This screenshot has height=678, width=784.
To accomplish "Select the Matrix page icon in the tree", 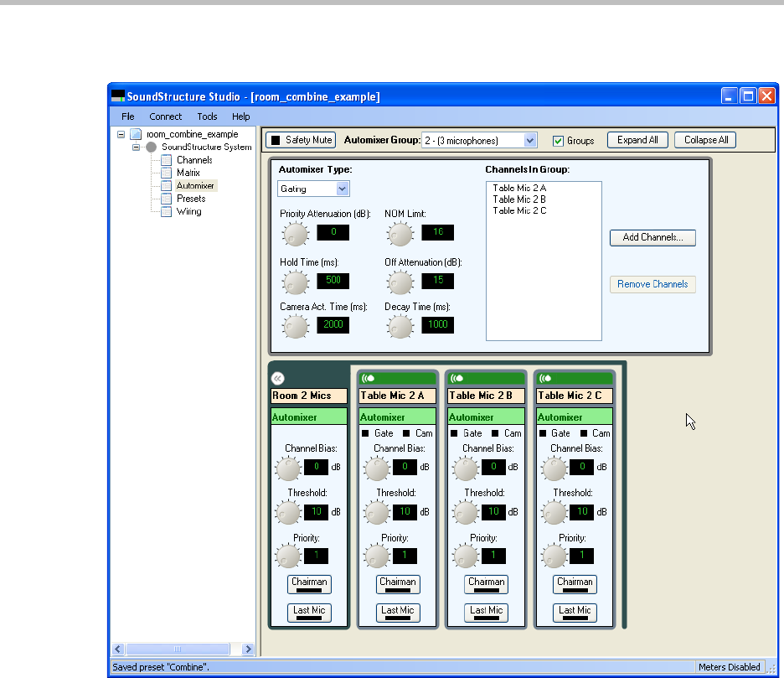I will point(166,173).
